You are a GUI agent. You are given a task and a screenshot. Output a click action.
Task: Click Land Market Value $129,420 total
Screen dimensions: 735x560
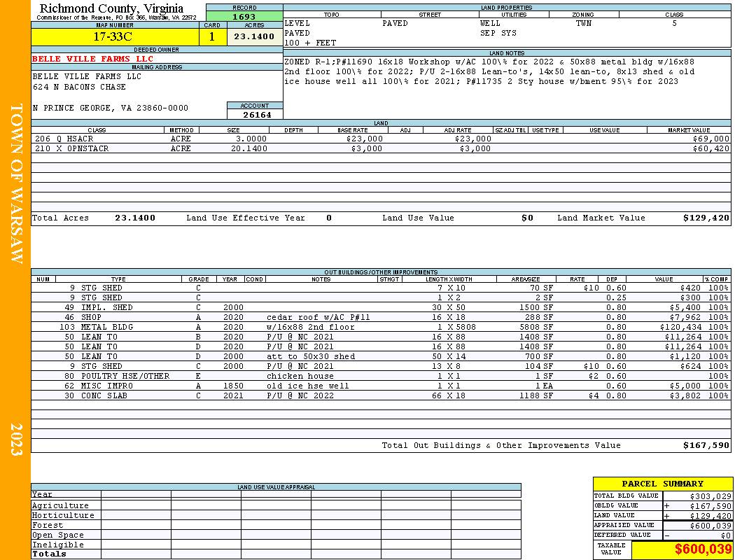pyautogui.click(x=706, y=218)
